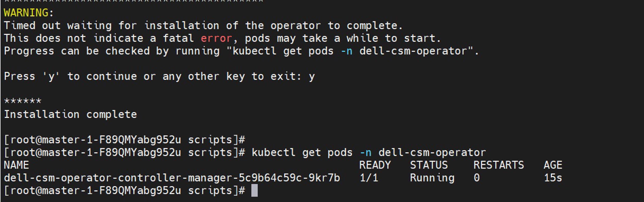Click the Running status value
644x202 pixels.
(x=432, y=178)
